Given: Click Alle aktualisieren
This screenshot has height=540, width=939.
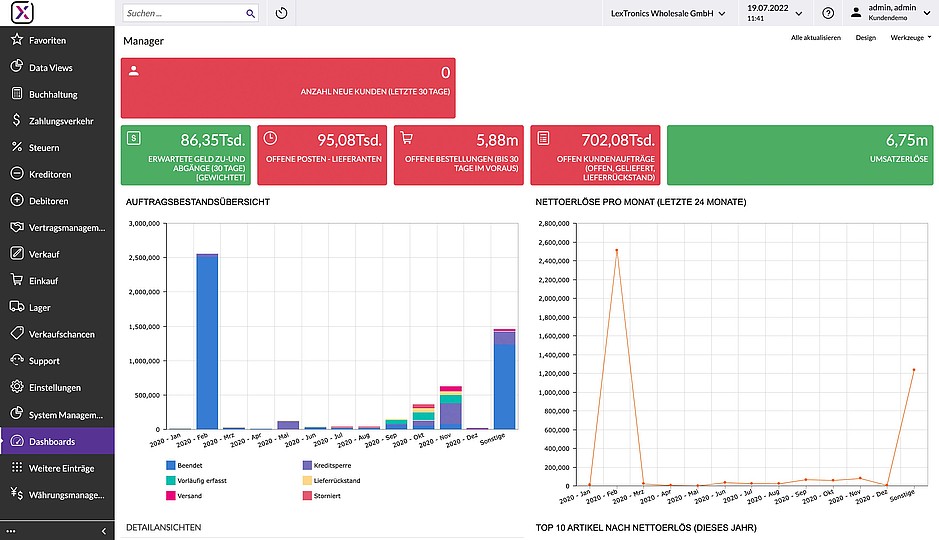Looking at the screenshot, I should [x=816, y=38].
